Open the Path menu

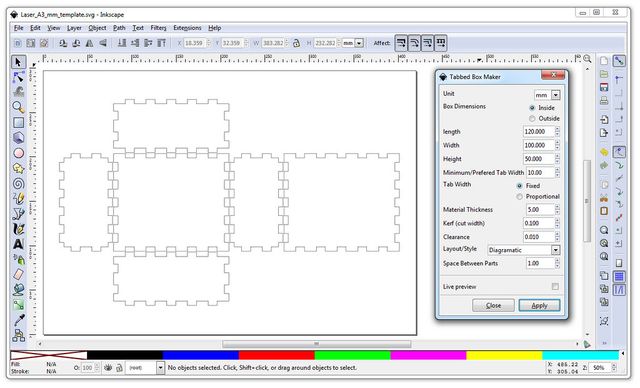click(119, 28)
